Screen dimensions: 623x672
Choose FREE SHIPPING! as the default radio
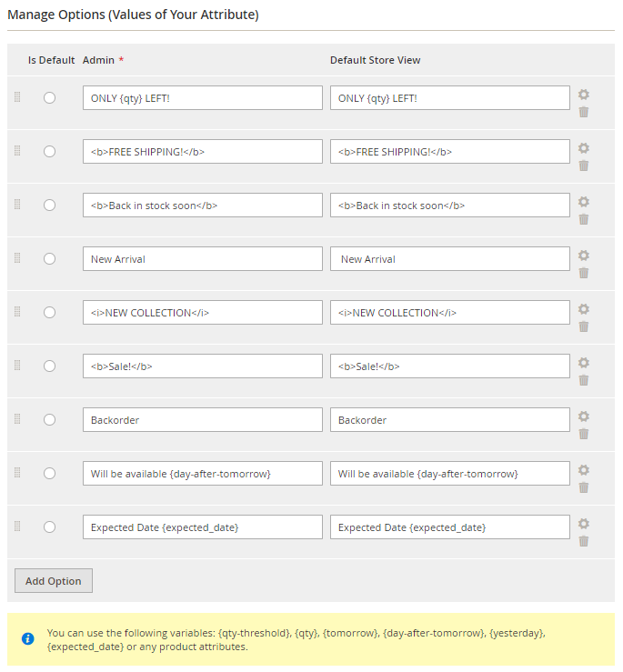tap(49, 151)
